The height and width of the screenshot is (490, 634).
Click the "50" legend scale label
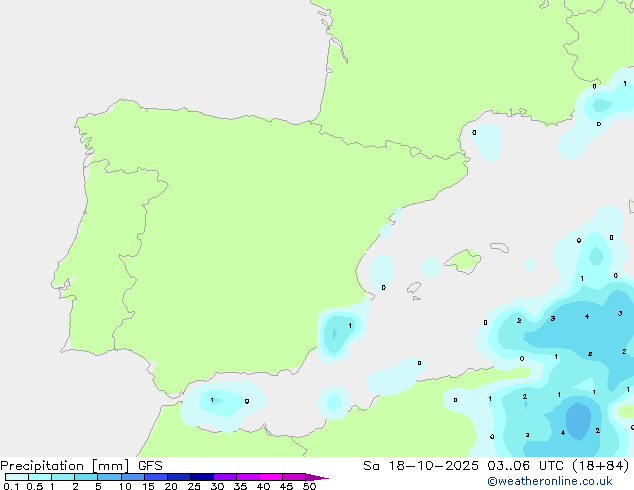coord(309,486)
